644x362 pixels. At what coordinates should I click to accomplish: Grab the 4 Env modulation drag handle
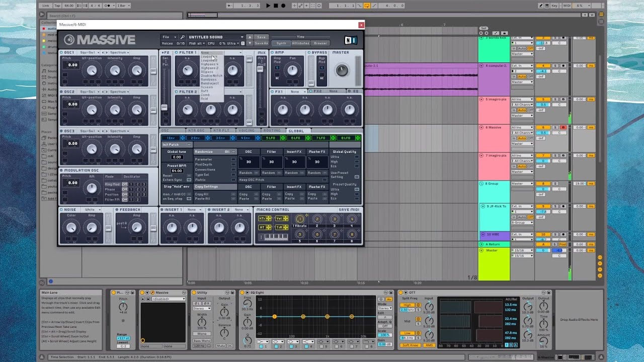click(258, 138)
